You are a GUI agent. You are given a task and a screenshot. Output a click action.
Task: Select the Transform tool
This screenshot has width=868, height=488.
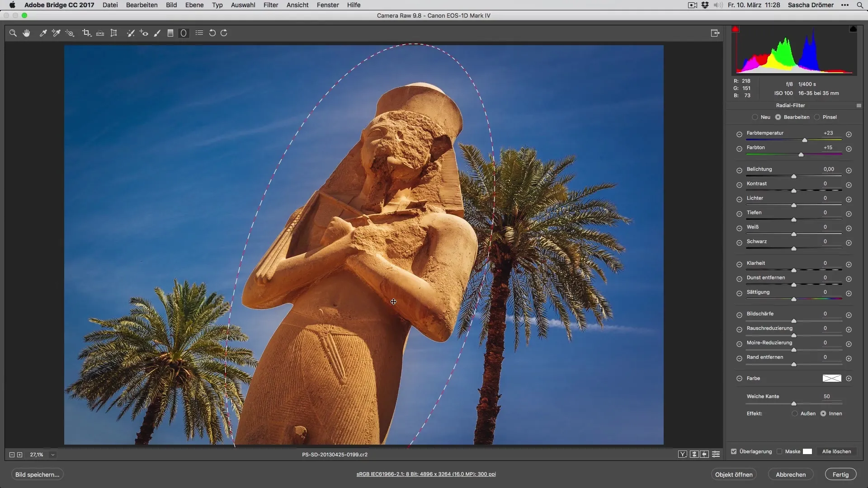[x=114, y=33]
